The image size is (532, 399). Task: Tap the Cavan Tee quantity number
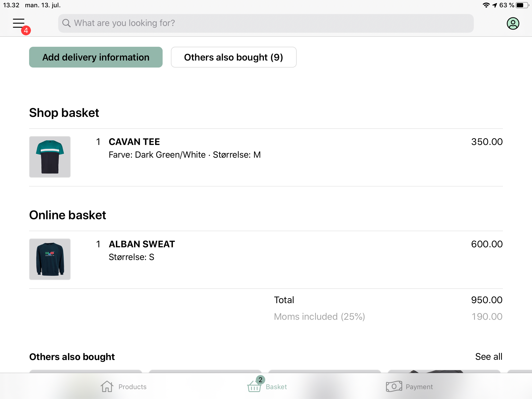pos(98,142)
